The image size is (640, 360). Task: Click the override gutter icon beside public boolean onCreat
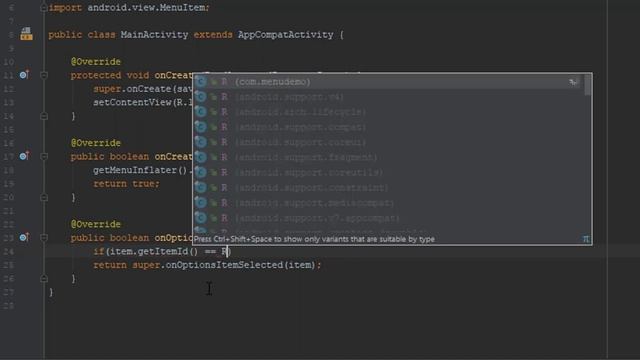click(x=24, y=156)
